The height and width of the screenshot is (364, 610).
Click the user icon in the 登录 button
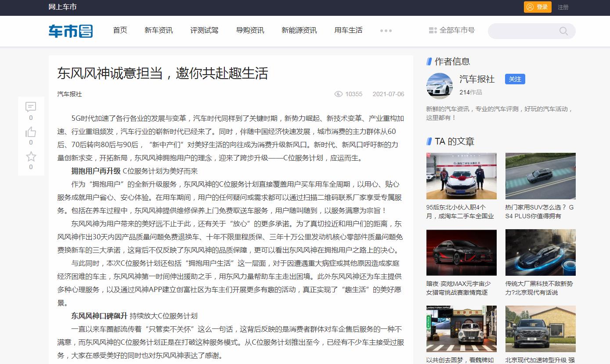coord(530,7)
